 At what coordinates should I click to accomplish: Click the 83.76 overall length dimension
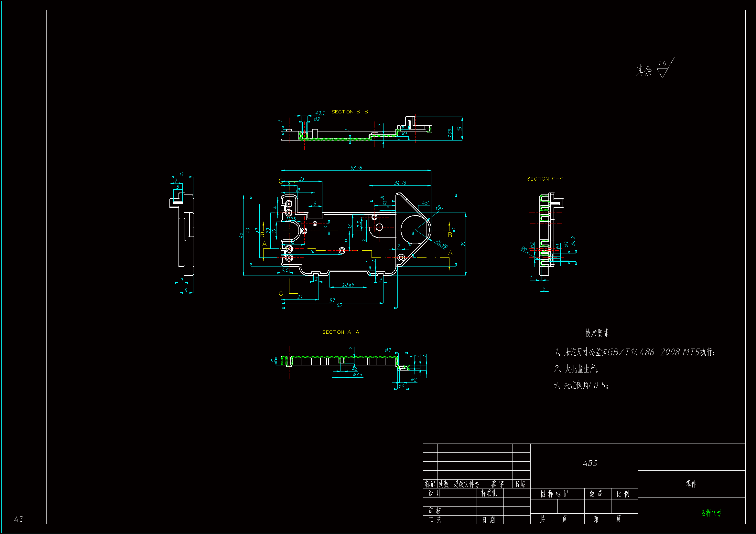coord(356,168)
